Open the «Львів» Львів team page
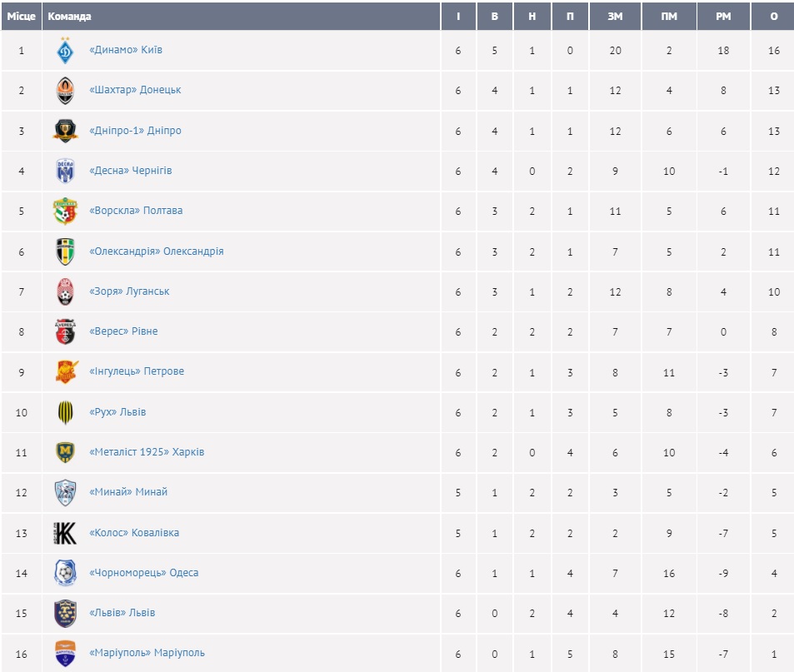This screenshot has height=672, width=794. click(122, 613)
